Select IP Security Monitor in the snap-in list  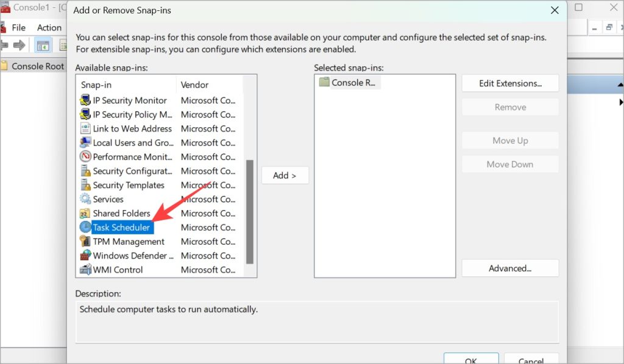[130, 100]
